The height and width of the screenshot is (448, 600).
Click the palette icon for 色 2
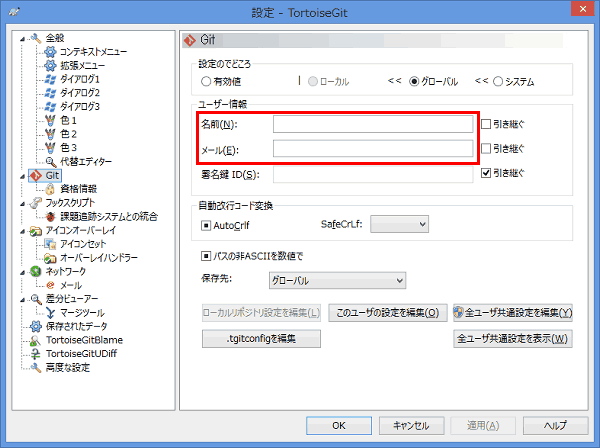point(50,134)
